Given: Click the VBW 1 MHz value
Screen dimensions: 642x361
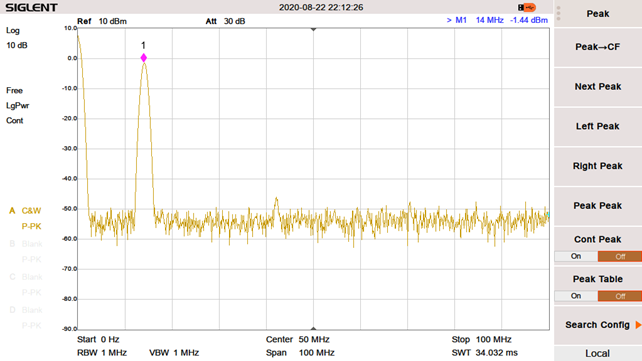Looking at the screenshot, I should pos(174,353).
